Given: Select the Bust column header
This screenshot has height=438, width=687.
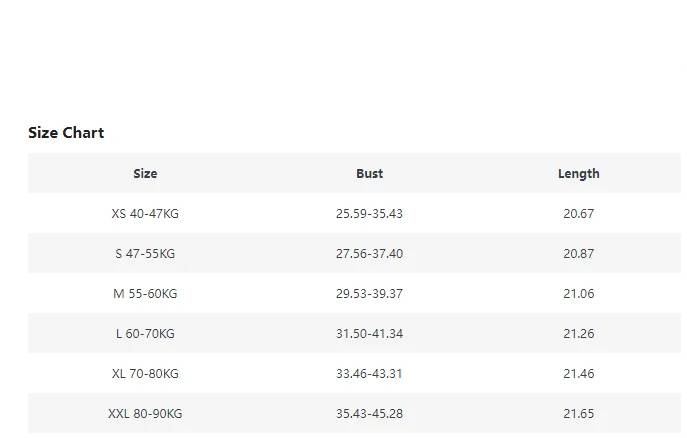Looking at the screenshot, I should pyautogui.click(x=369, y=173).
